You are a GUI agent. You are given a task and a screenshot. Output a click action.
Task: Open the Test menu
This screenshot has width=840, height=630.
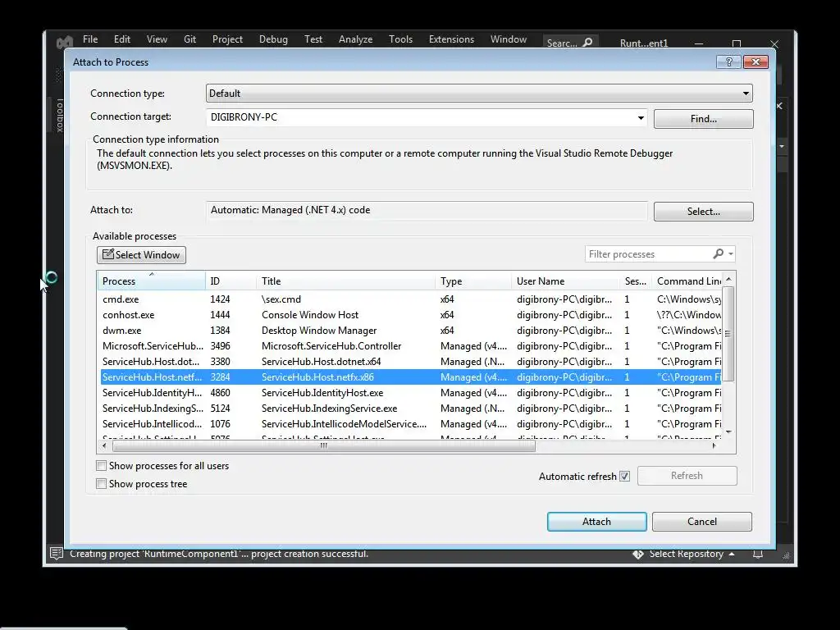point(313,39)
